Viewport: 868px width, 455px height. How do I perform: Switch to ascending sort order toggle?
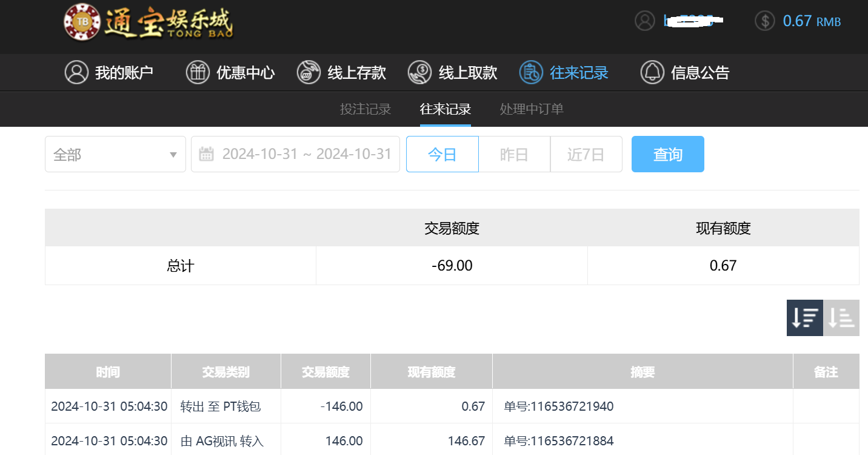[841, 318]
